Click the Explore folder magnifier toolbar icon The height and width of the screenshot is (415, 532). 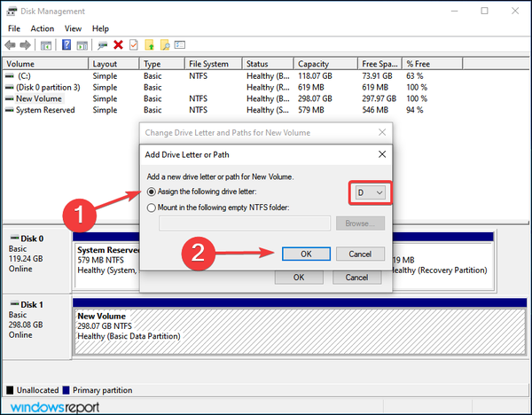[165, 45]
